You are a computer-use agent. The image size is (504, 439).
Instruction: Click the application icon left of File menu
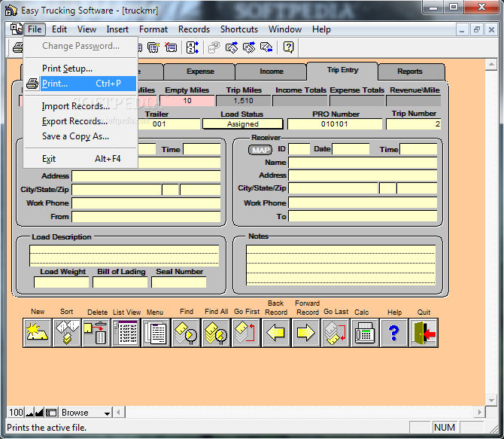pos(16,29)
